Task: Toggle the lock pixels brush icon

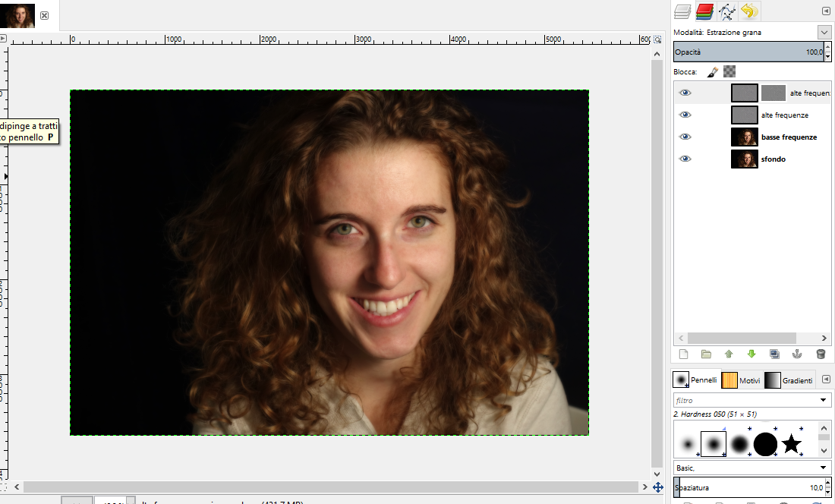Action: 712,71
